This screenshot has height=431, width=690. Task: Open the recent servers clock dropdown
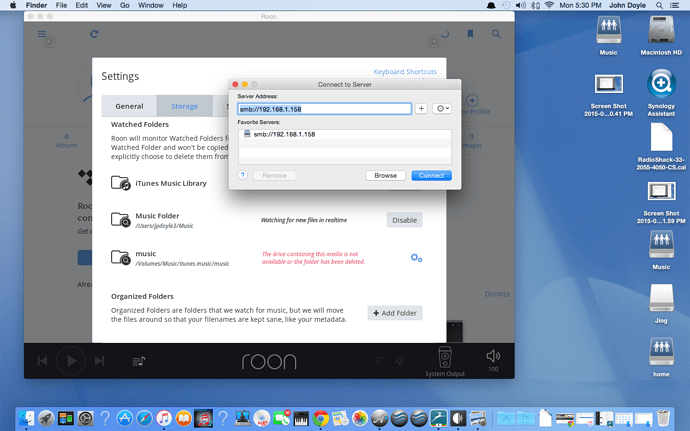pos(442,108)
